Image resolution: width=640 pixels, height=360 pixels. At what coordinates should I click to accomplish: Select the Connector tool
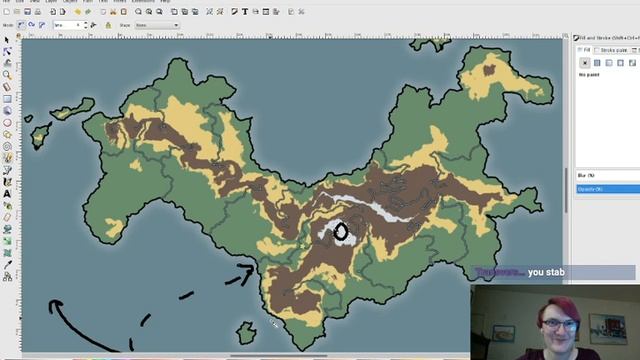click(7, 277)
